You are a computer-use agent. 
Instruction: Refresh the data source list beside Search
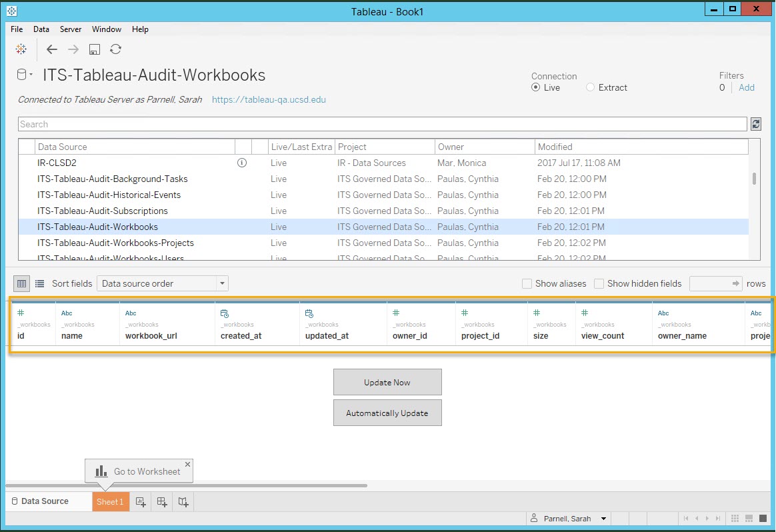coord(755,124)
